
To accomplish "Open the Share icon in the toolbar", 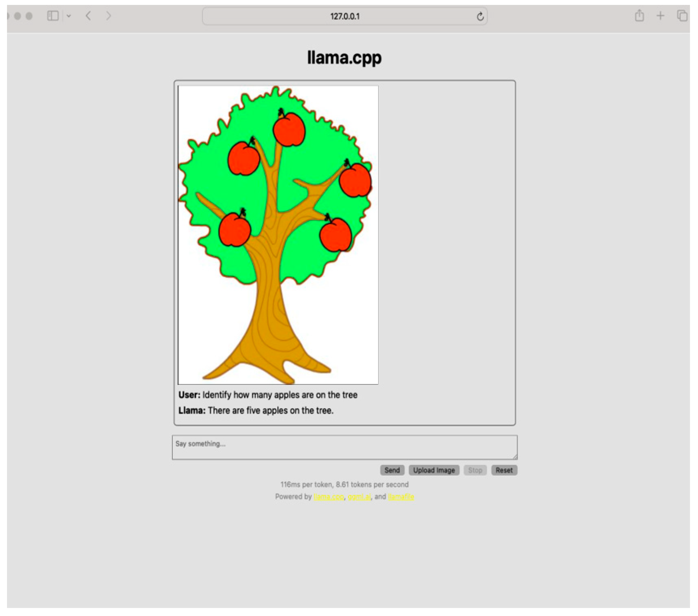I will tap(639, 16).
